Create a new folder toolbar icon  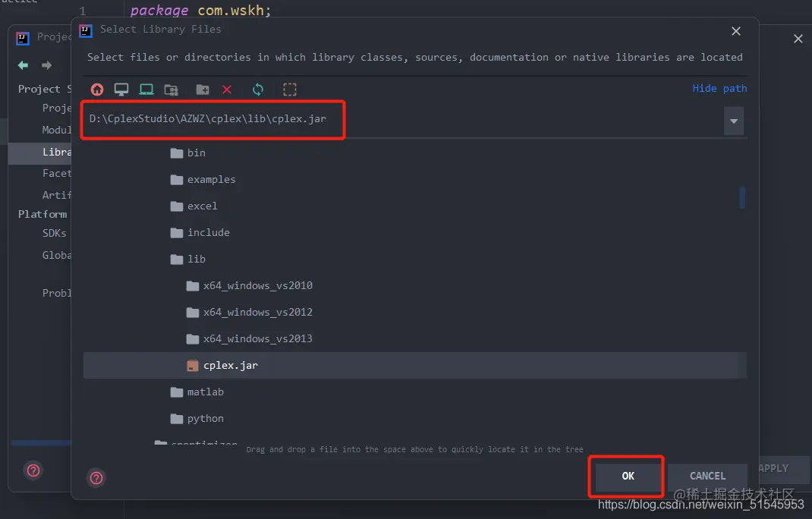click(x=203, y=90)
